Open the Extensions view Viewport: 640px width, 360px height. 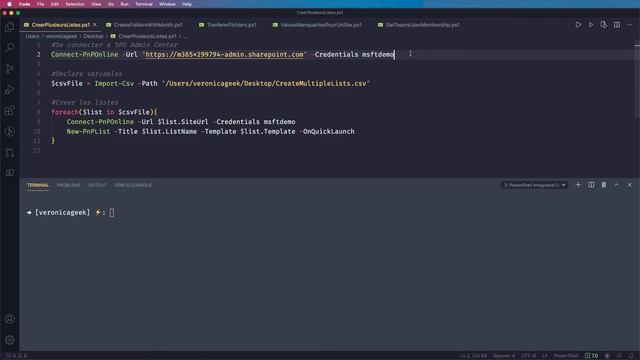tap(9, 111)
